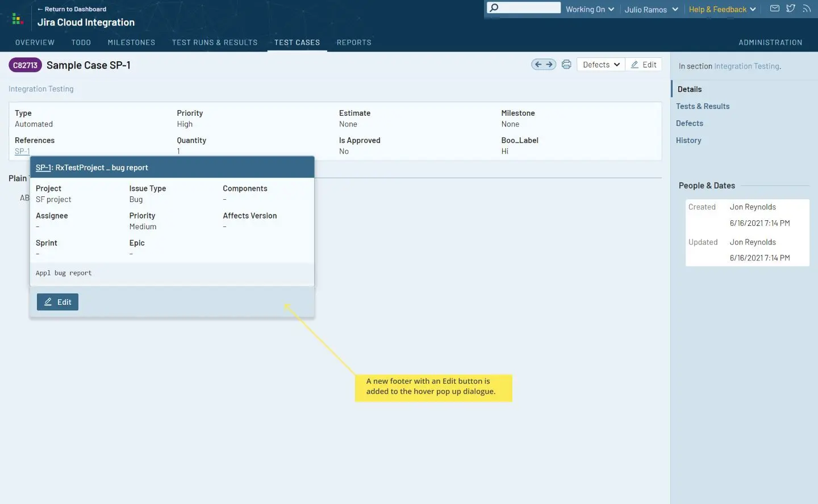Select Tests & Results in sidebar

point(703,106)
